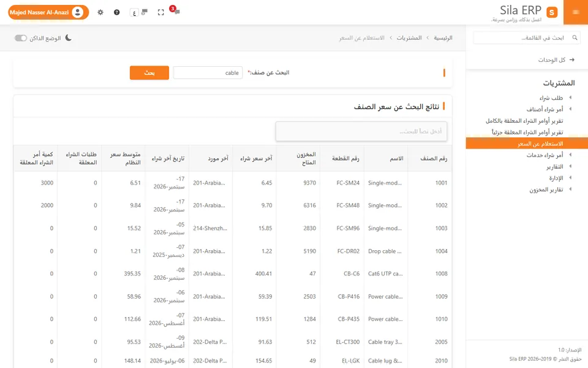Screen dimensions: 588x368
Task: Click the all modules arrow icon
Action: [572, 59]
